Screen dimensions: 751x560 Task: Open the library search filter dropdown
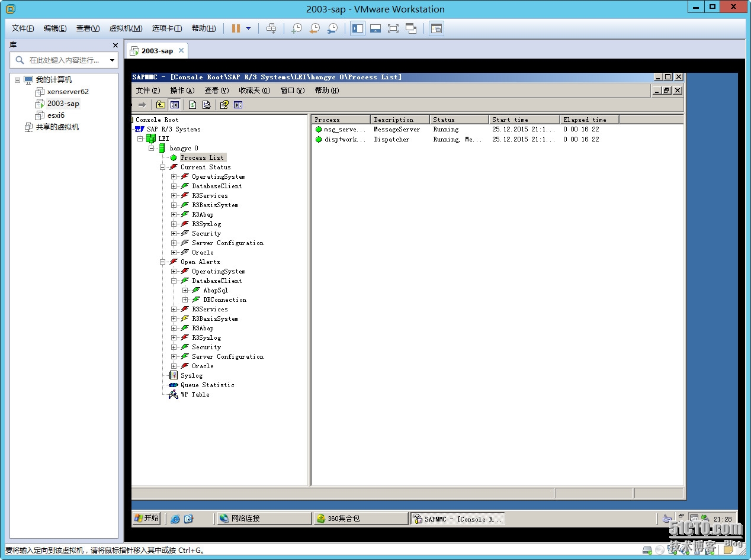coord(113,60)
